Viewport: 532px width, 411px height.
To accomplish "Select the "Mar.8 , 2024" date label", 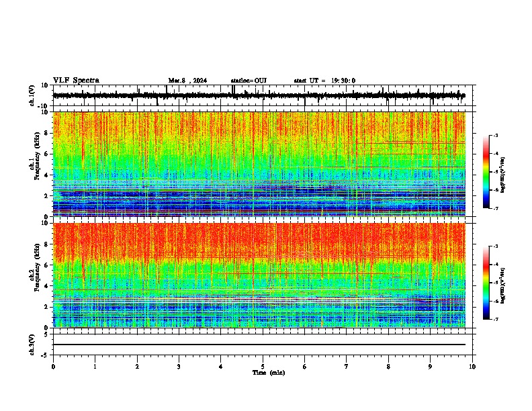I will (187, 81).
